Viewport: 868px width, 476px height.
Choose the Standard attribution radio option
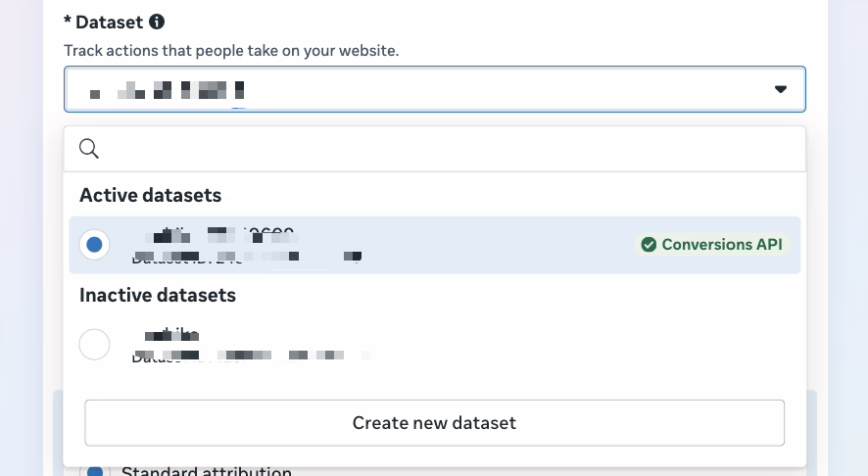94,472
